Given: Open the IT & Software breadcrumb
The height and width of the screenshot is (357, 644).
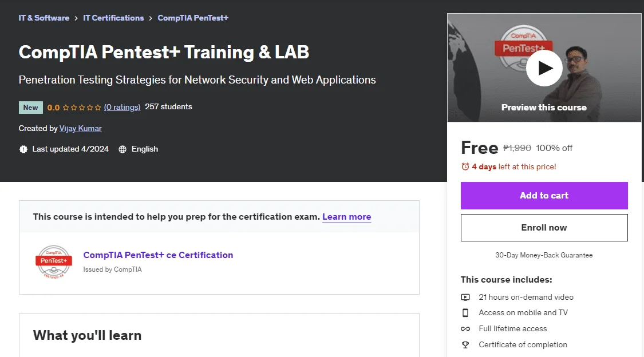Looking at the screenshot, I should click(x=44, y=18).
